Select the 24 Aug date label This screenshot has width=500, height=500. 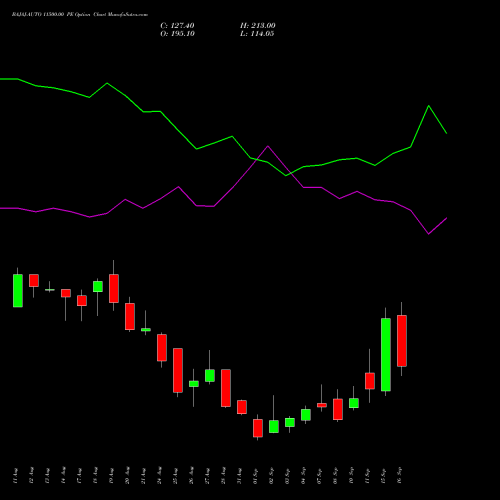click(x=159, y=475)
